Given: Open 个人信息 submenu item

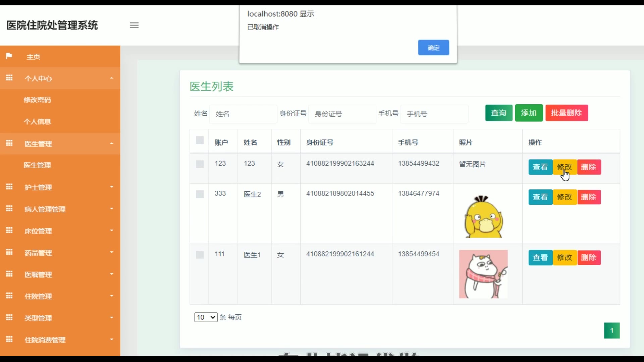Looking at the screenshot, I should (x=37, y=122).
